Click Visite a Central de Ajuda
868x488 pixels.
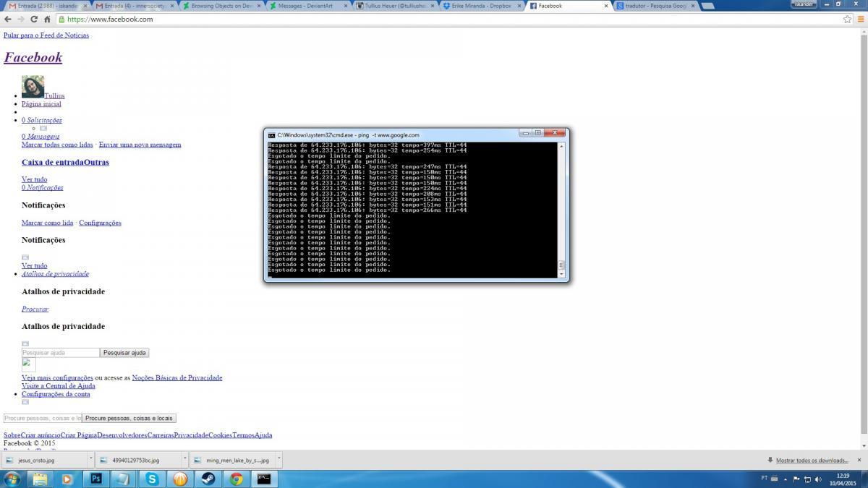59,386
